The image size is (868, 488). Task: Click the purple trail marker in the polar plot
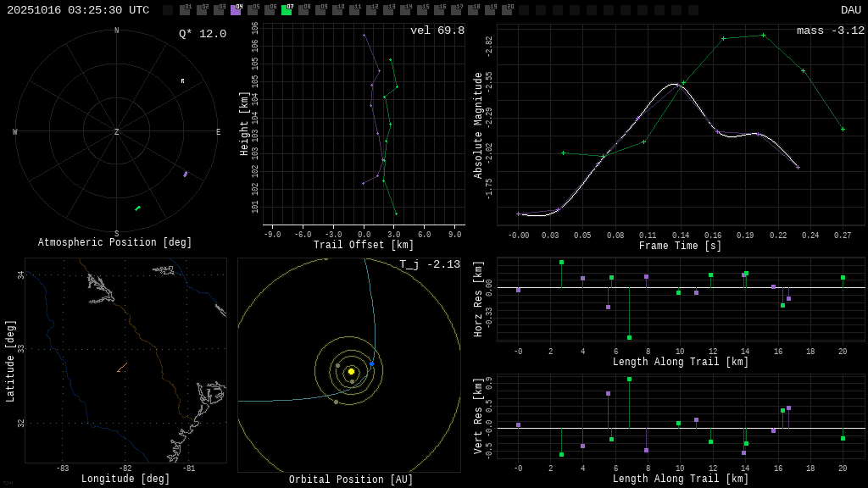click(186, 174)
